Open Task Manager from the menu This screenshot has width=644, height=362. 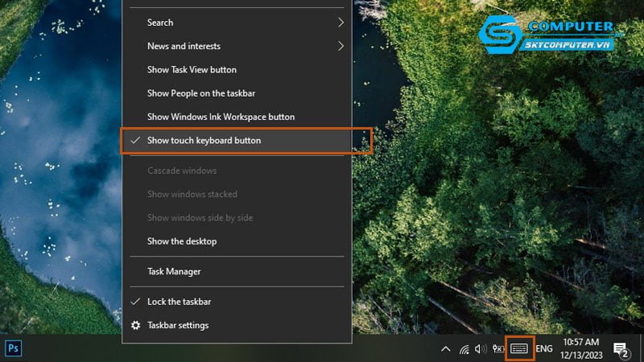tap(237, 272)
